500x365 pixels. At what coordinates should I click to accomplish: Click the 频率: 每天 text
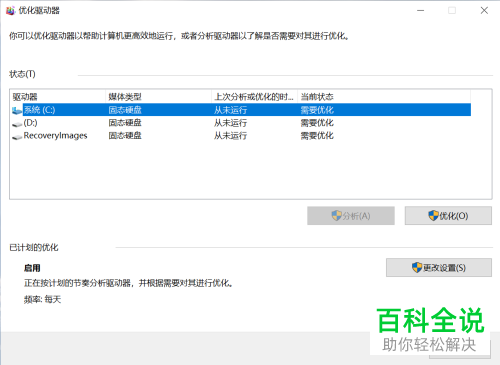[42, 299]
